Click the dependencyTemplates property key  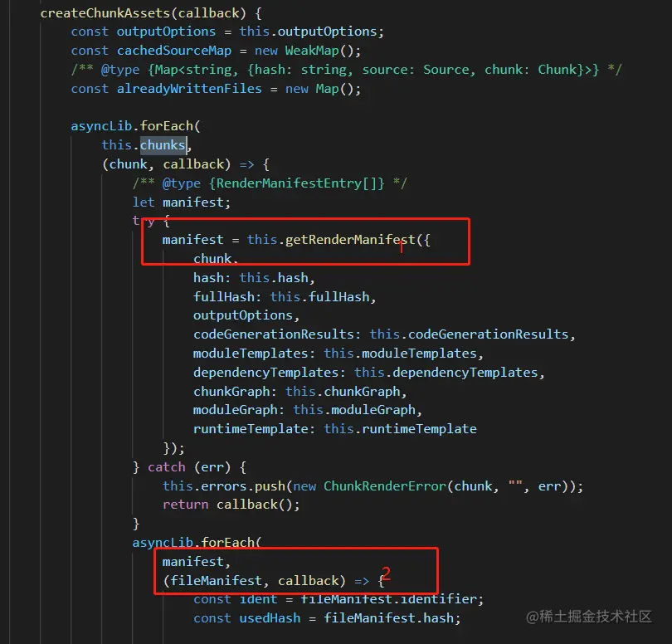point(265,373)
